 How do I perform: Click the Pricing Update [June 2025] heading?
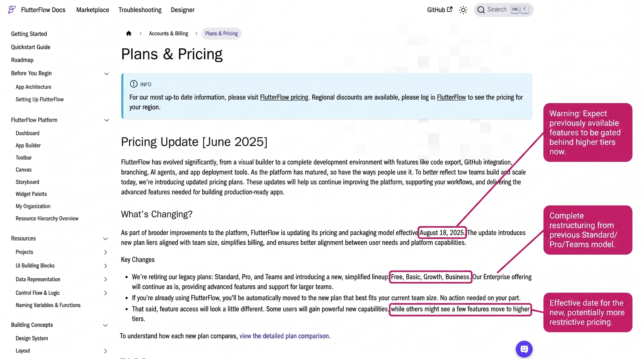tap(194, 142)
